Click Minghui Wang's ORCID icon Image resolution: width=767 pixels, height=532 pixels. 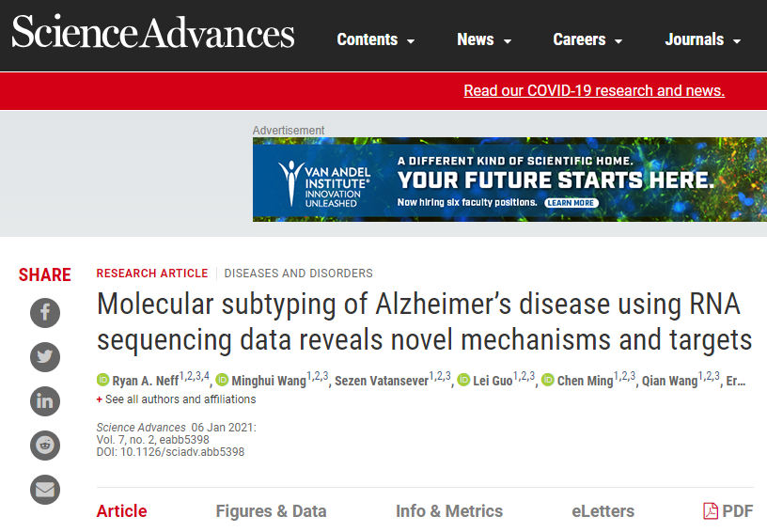coord(222,380)
